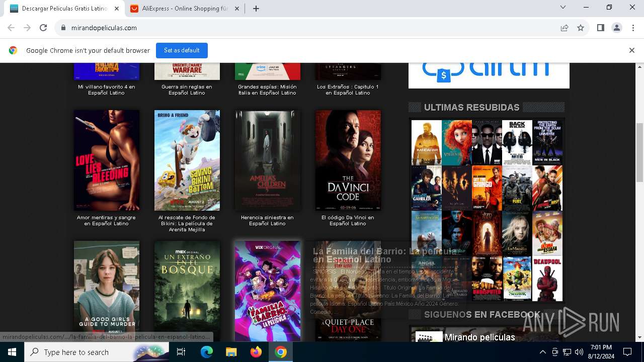Open The Gambler thumbnail
Image resolution: width=644 pixels, height=362 pixels.
pos(427,188)
